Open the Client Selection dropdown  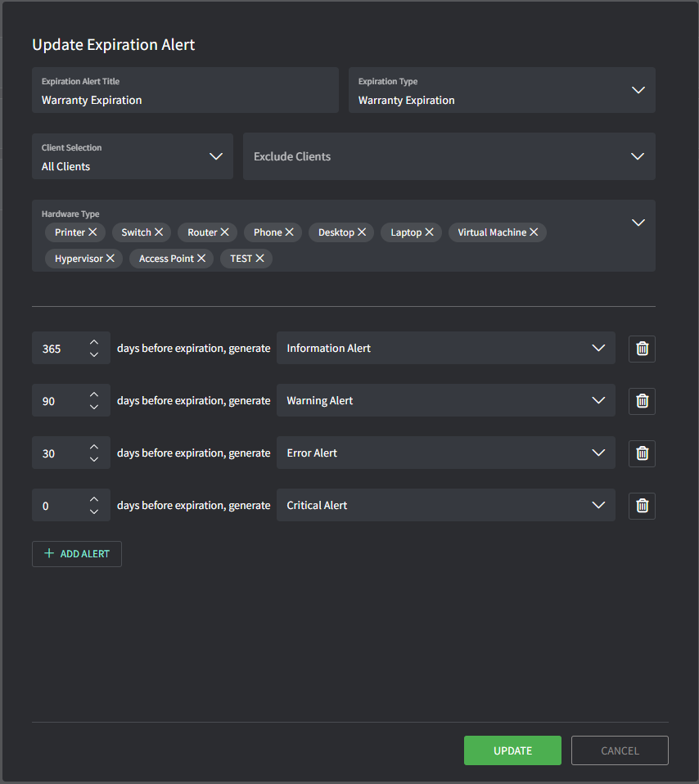[x=216, y=156]
